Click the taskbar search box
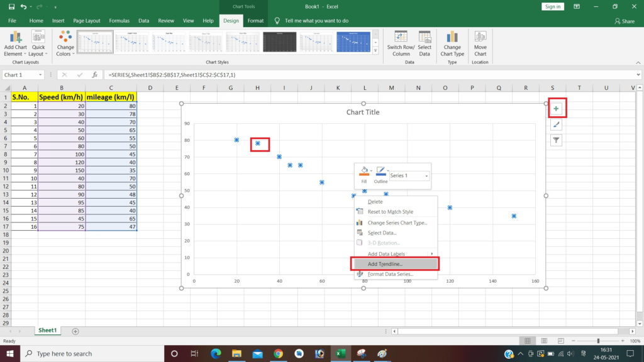The width and height of the screenshot is (644, 362). [92, 353]
